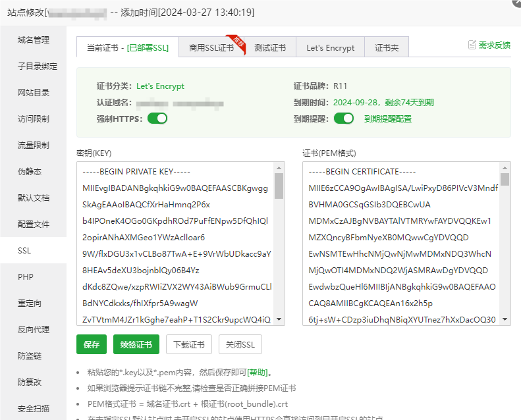Click up arrow of 密钥(KEY) scrollbar

279,167
